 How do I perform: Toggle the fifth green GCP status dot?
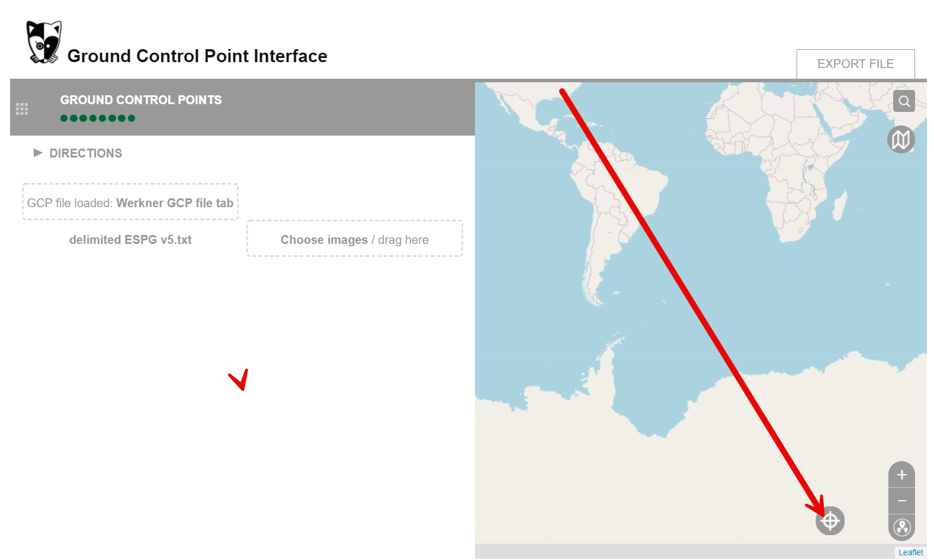click(x=102, y=118)
